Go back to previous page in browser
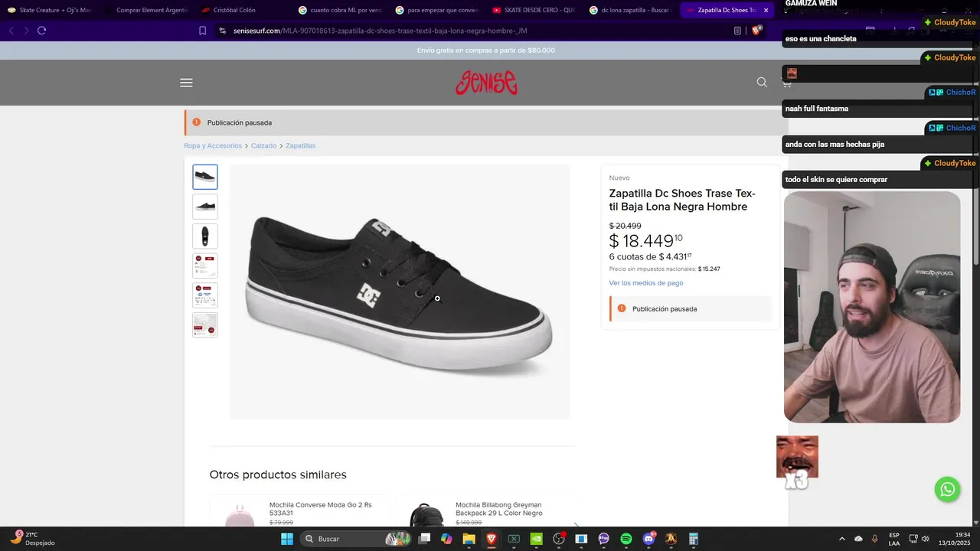980x551 pixels. (x=11, y=31)
